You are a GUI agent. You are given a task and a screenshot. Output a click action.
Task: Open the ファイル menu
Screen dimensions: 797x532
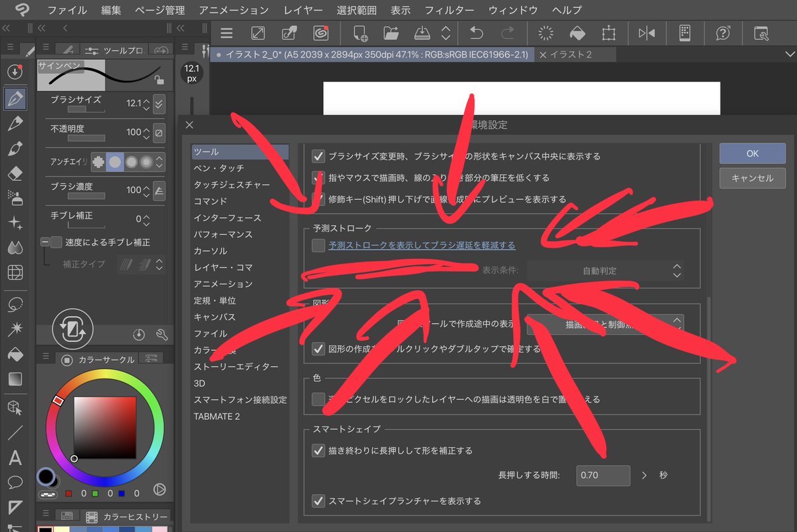(67, 10)
